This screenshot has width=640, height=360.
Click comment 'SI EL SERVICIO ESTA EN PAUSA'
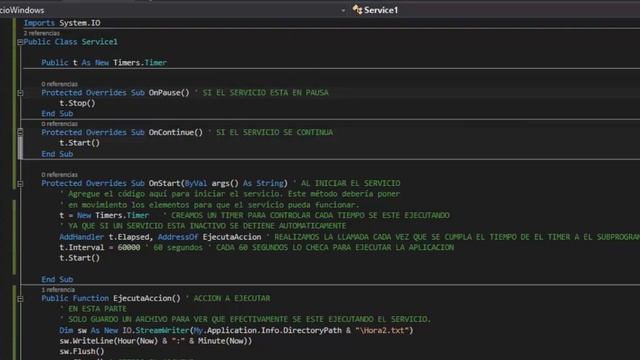point(265,93)
